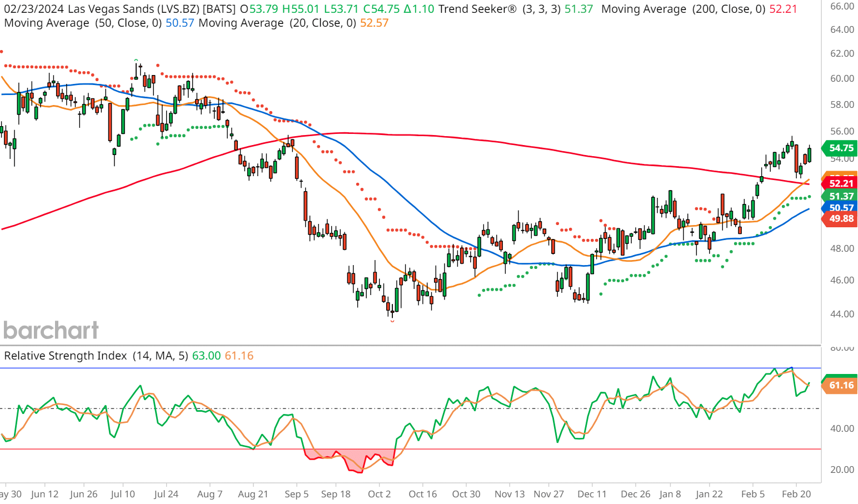Viewport: 858px width, 504px height.
Task: Click the 20.00 label on the RSI axis
Action: [842, 470]
